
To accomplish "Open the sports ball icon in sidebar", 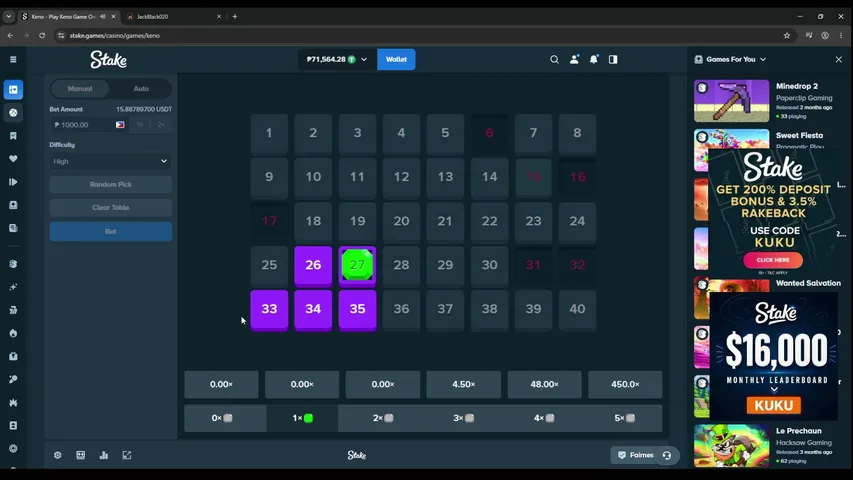I will [14, 113].
